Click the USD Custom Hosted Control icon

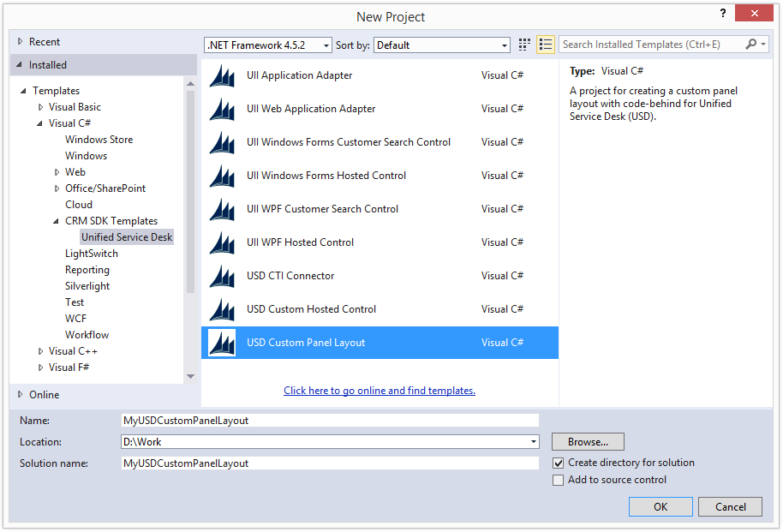(x=222, y=309)
